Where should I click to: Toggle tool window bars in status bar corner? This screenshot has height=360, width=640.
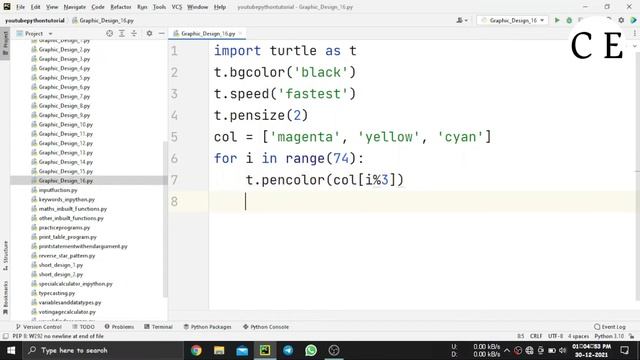coord(5,336)
